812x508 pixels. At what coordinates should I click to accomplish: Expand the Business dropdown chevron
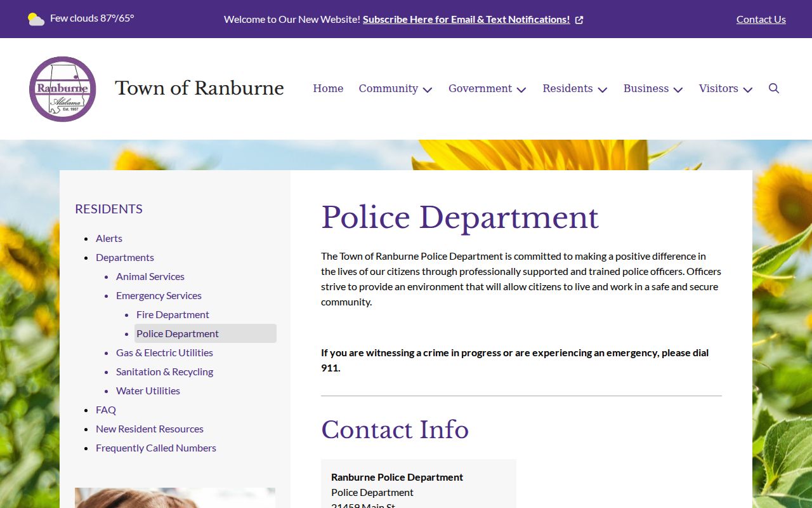(x=678, y=90)
